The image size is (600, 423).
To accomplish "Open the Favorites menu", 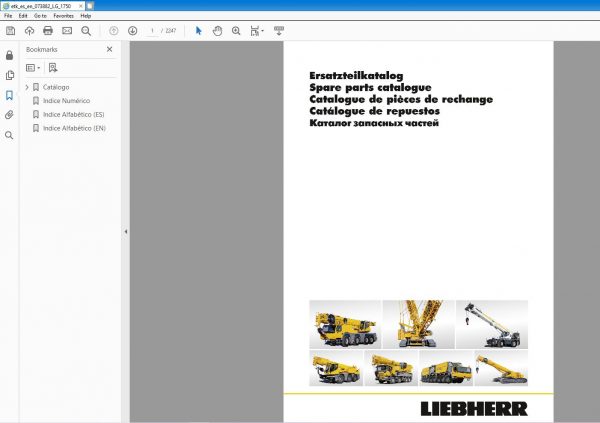I will 64,16.
